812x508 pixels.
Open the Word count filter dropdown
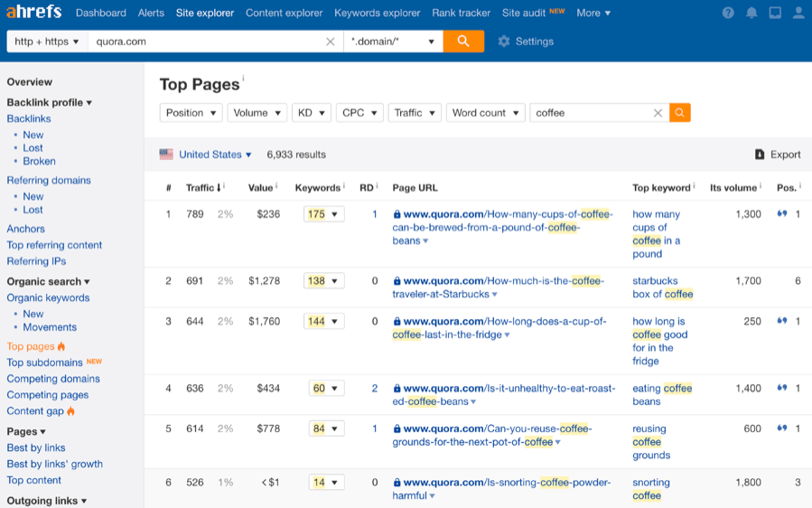click(485, 113)
